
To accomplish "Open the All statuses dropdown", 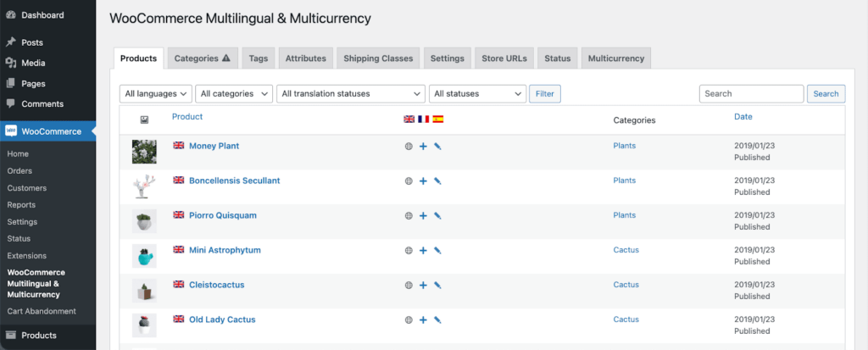I will [x=478, y=93].
